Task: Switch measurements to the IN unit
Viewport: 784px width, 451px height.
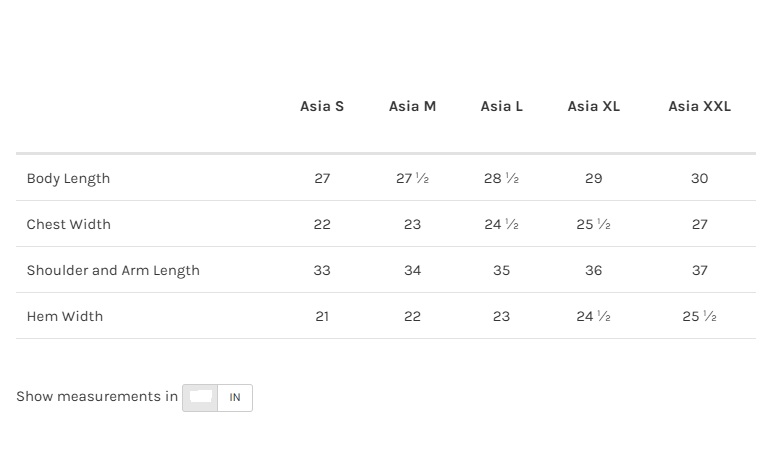Action: (x=235, y=398)
